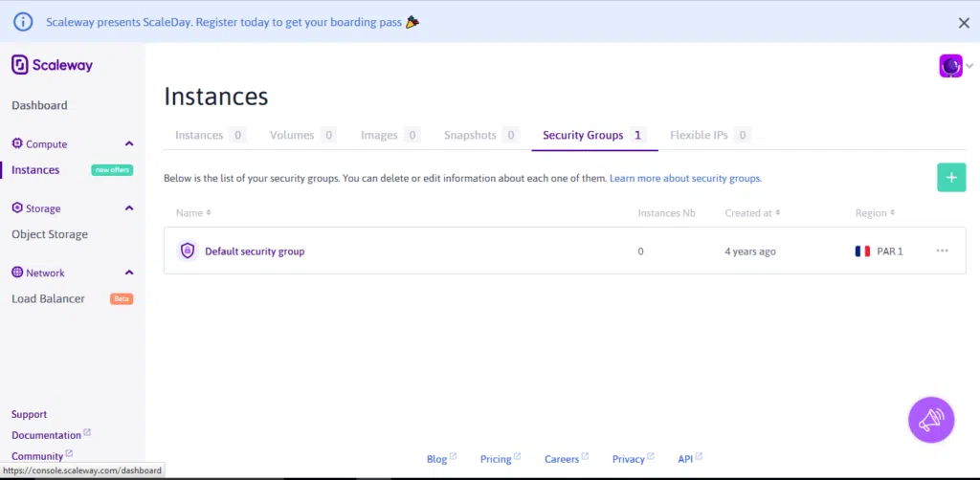Sort the list by Name column

tap(193, 213)
